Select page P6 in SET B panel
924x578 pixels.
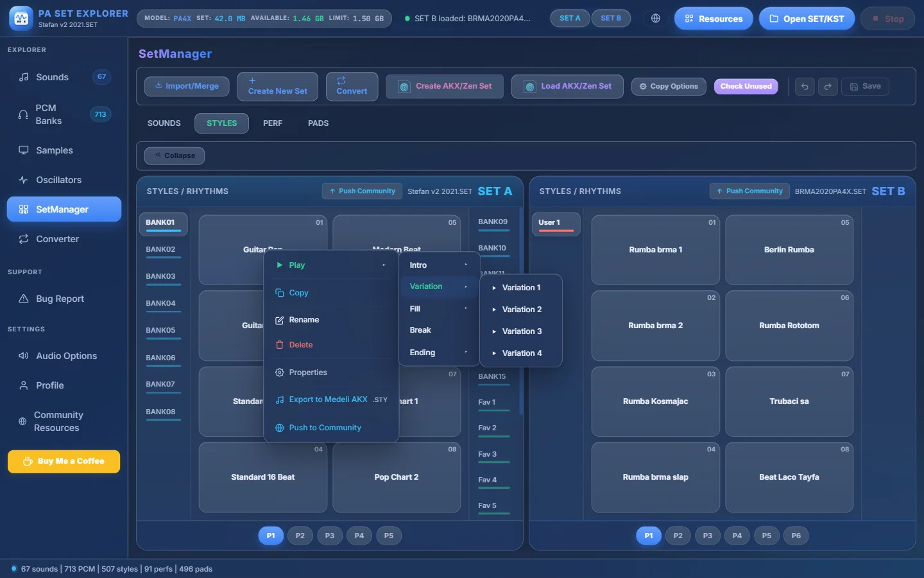coord(796,536)
